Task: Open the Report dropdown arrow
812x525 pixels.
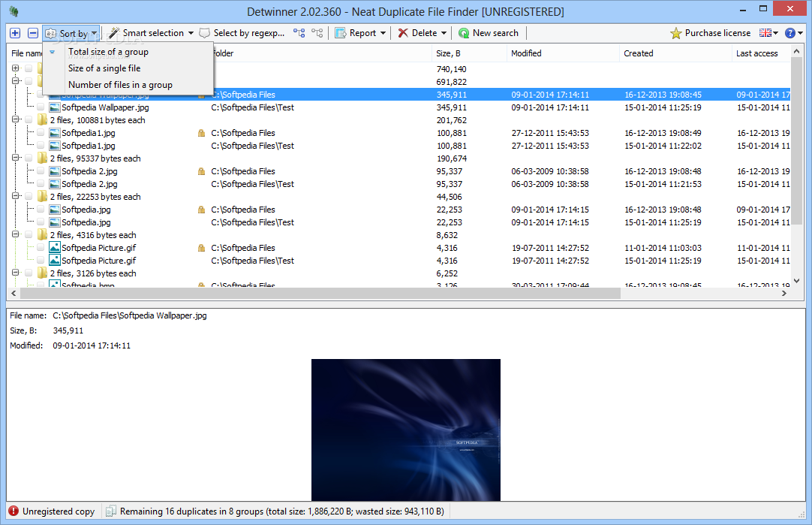Action: pyautogui.click(x=383, y=33)
